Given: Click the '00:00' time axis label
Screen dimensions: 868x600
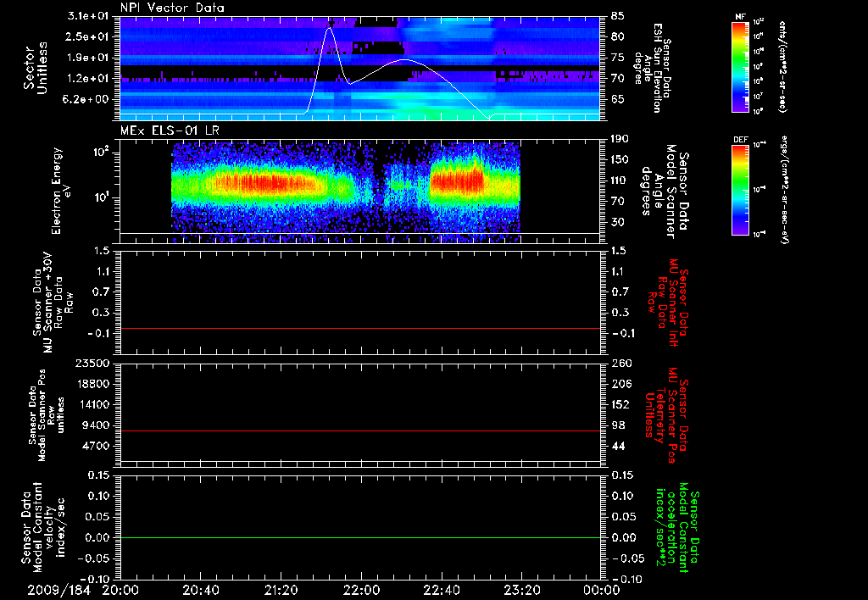Looking at the screenshot, I should click(602, 591).
